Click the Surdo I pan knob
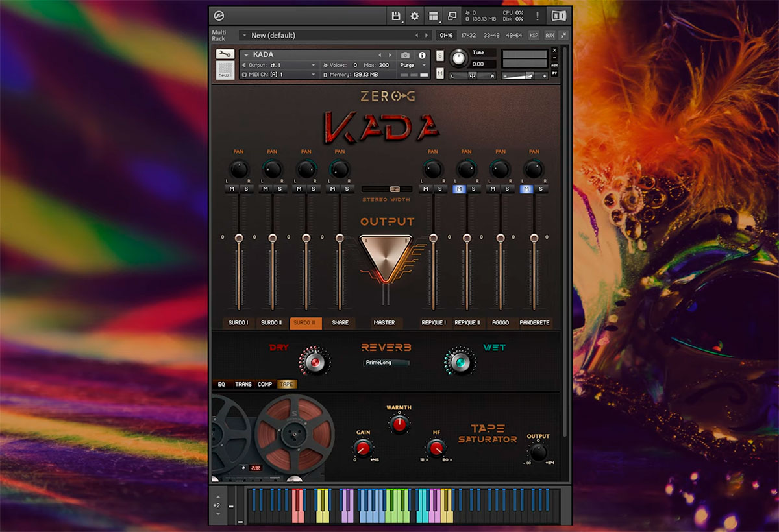Viewport: 779px width, 532px height. click(x=238, y=169)
